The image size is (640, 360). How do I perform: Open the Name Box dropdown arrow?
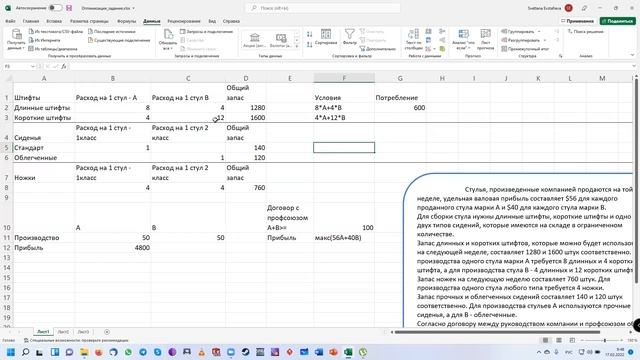click(33, 66)
